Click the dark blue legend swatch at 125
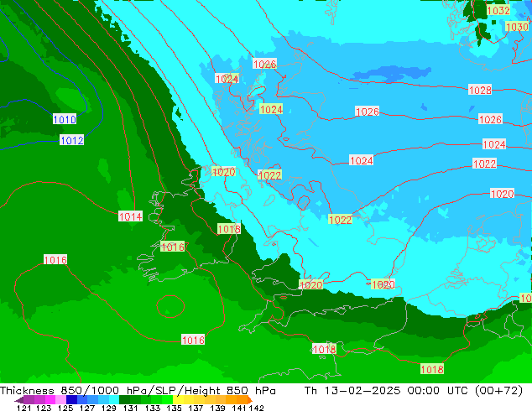 click(x=71, y=400)
